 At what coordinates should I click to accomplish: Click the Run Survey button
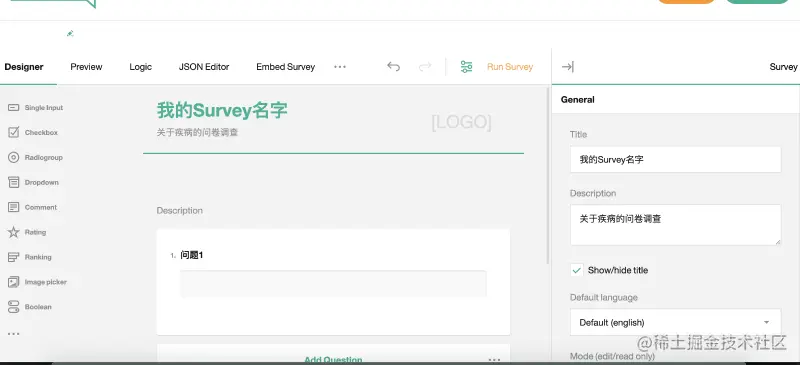point(510,67)
